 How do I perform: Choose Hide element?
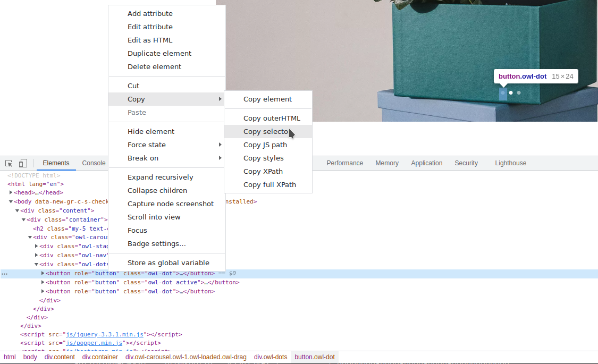point(167,131)
